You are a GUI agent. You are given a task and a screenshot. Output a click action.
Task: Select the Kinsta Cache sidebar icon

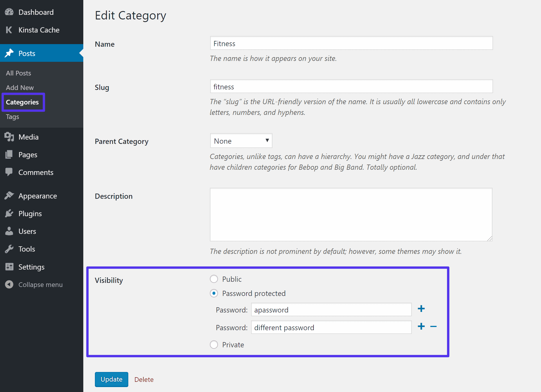point(9,30)
